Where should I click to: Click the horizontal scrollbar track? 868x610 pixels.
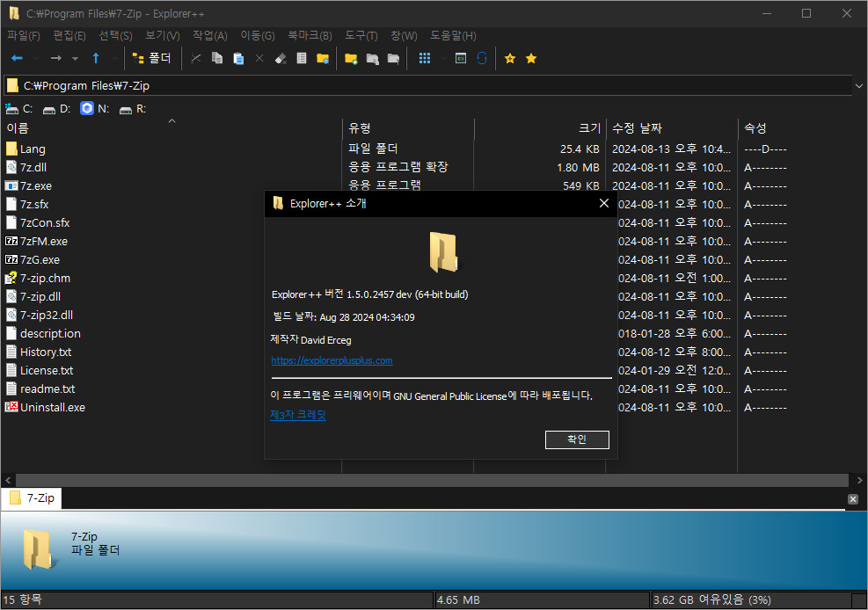(x=432, y=480)
